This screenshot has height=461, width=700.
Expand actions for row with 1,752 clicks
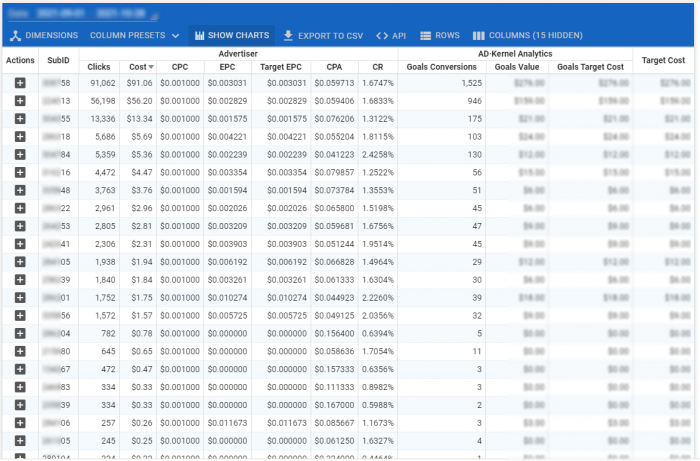tap(20, 298)
